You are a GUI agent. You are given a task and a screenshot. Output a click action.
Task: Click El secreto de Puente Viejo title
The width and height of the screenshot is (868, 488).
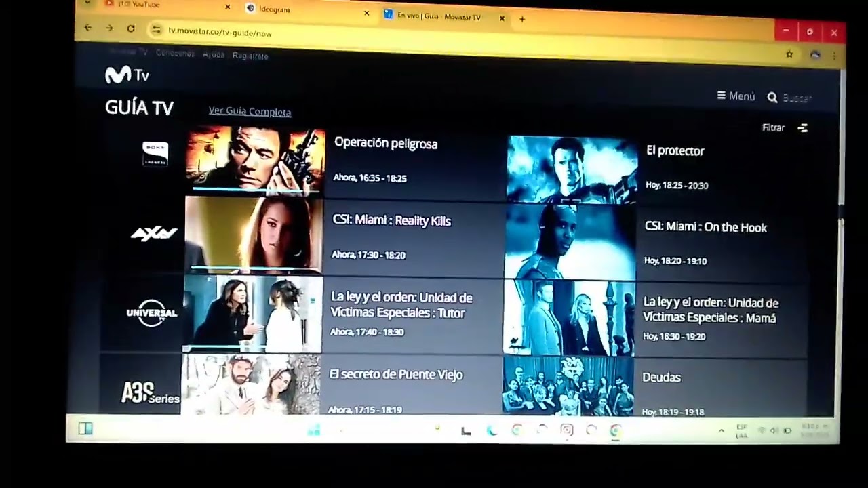point(396,374)
